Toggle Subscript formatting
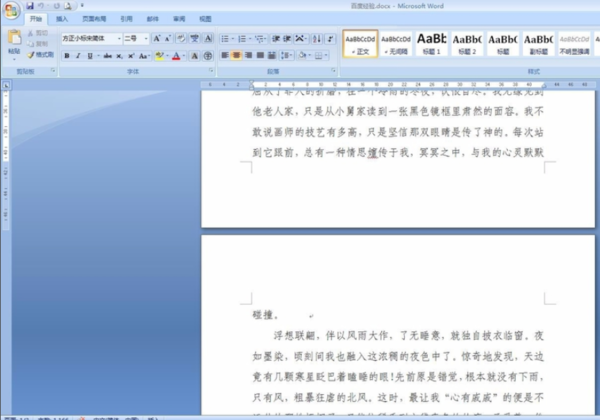600x420 pixels. 119,56
